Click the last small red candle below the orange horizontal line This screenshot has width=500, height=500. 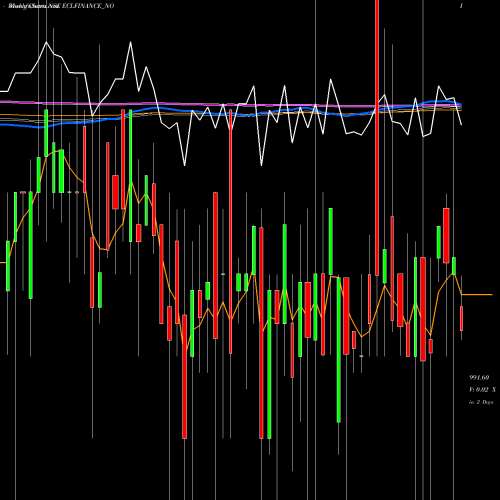pyautogui.click(x=462, y=318)
